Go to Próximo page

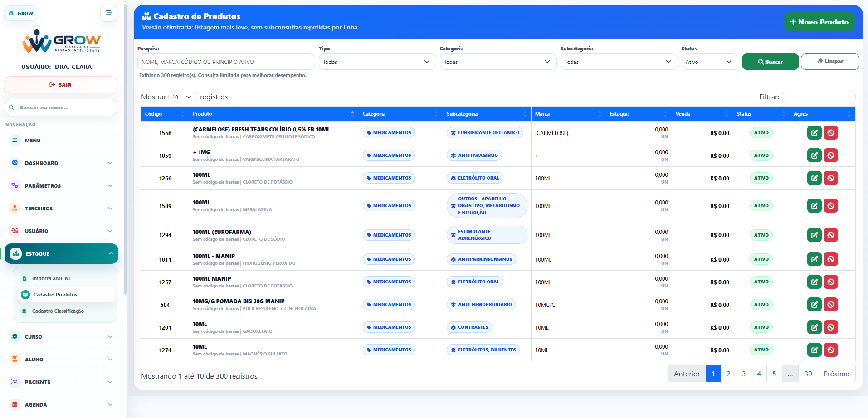coord(836,374)
